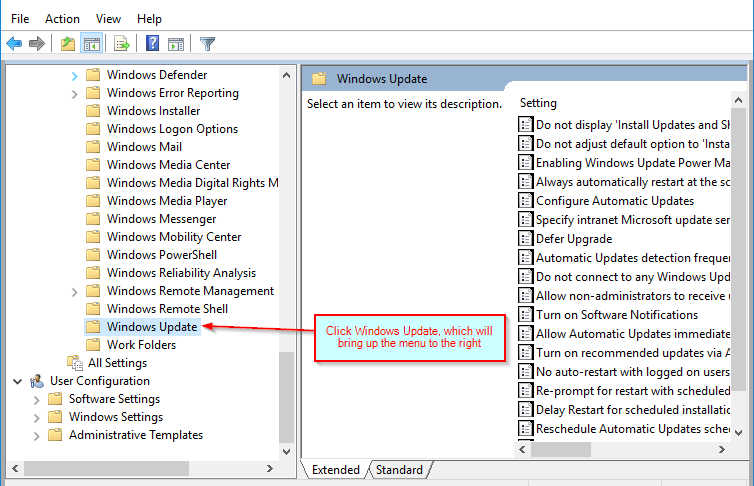Viewport: 754px width, 486px height.
Task: Click settings list scroll-down arrow
Action: [739, 433]
